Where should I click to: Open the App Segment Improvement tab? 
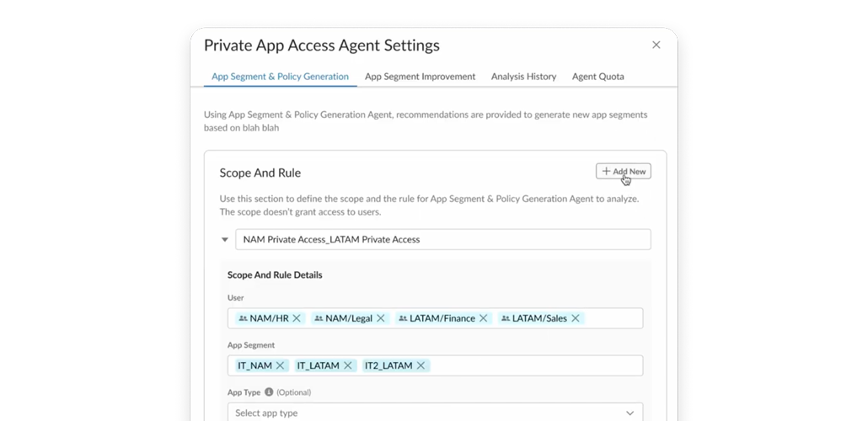tap(420, 77)
